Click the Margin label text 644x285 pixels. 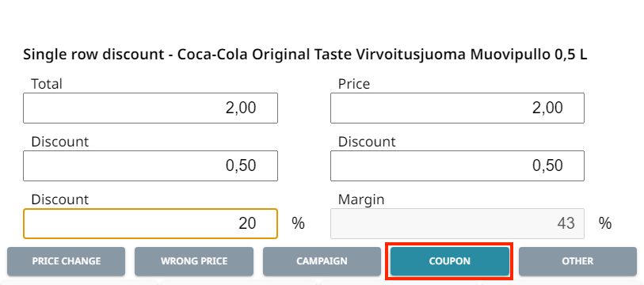click(361, 200)
